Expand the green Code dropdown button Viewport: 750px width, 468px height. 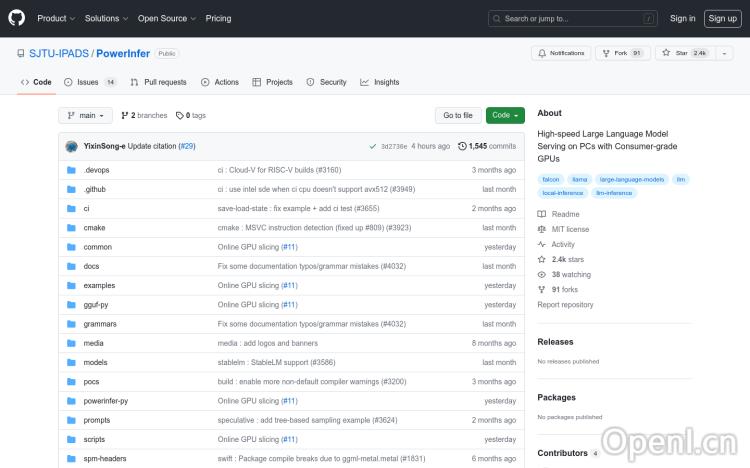click(505, 115)
